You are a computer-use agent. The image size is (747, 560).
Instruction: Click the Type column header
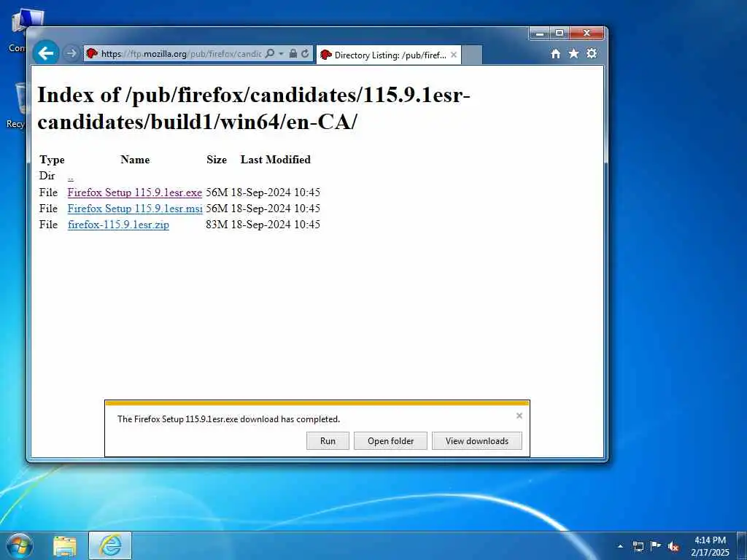point(52,160)
